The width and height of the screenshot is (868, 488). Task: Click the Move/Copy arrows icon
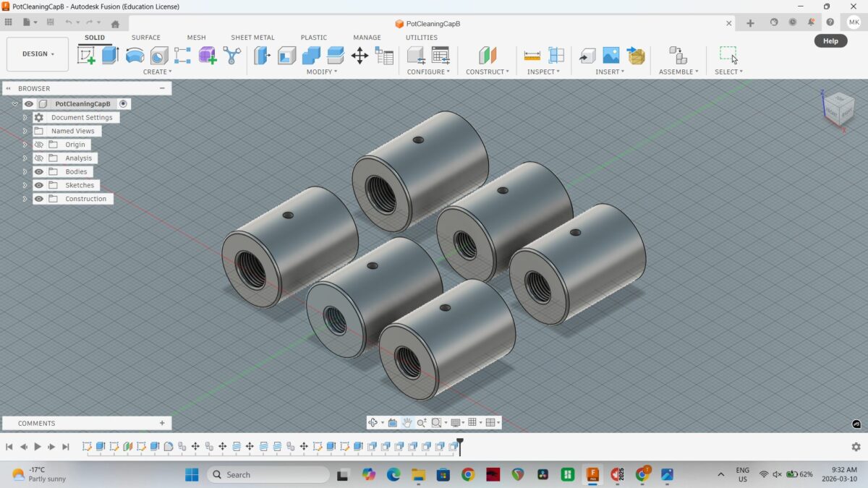[x=359, y=56]
